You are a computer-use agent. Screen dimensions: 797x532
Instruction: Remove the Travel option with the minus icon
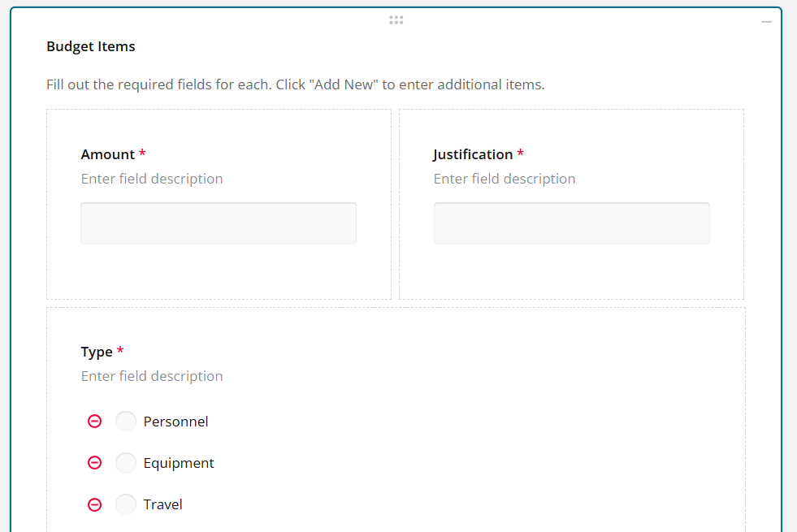click(94, 504)
